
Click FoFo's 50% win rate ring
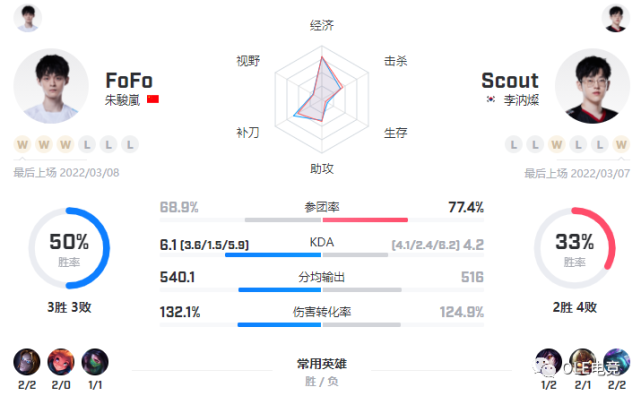(x=69, y=248)
